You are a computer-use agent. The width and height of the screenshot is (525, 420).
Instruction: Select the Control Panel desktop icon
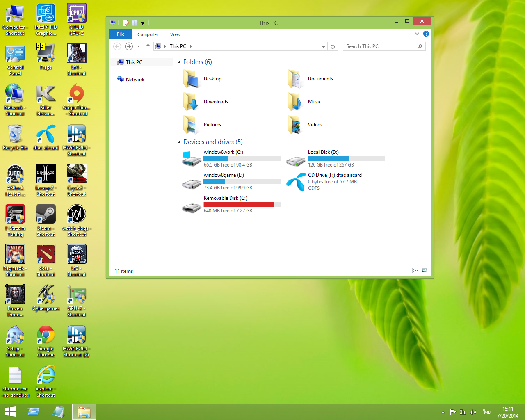(15, 60)
